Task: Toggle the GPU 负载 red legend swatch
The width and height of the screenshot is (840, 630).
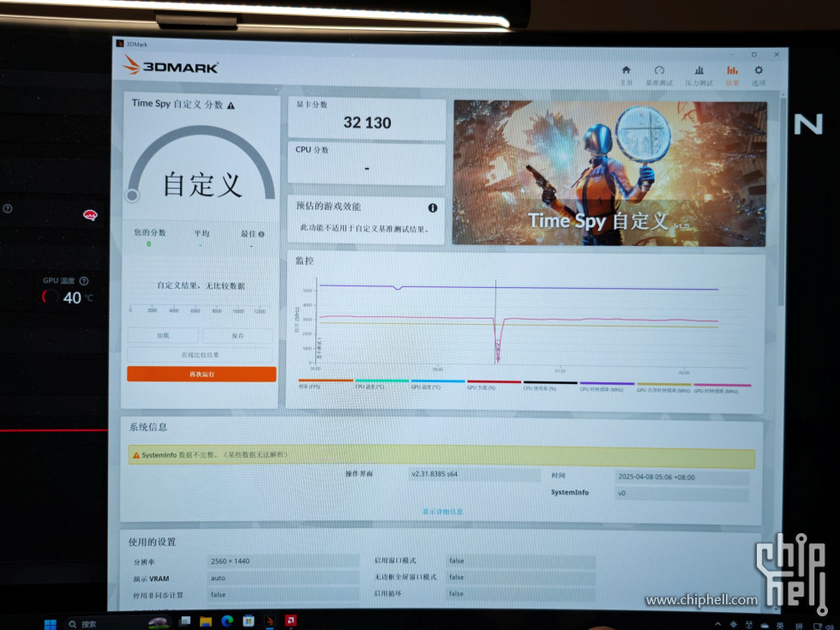Action: (494, 382)
